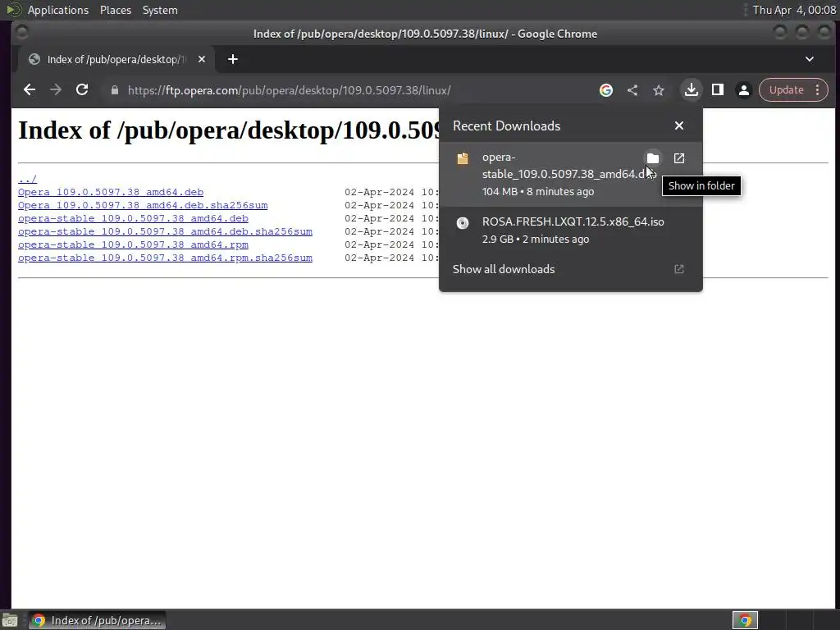Open external-link icon beside Show all downloads
The height and width of the screenshot is (630, 840).
(x=678, y=269)
